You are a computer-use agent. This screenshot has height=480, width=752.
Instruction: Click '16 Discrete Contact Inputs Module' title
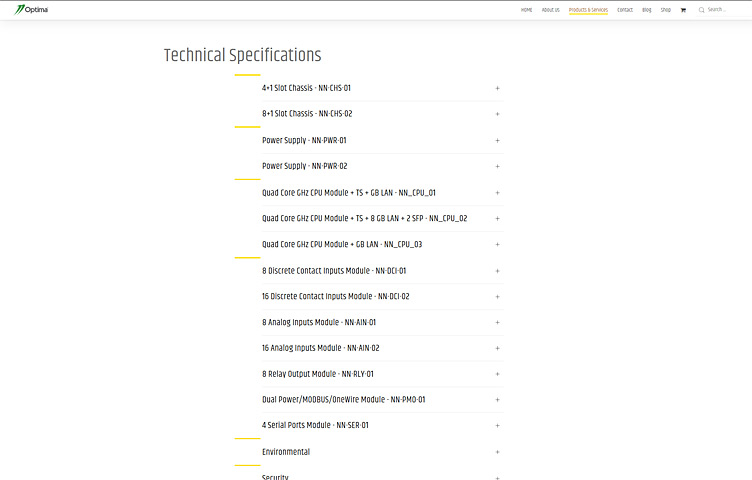[x=336, y=296]
